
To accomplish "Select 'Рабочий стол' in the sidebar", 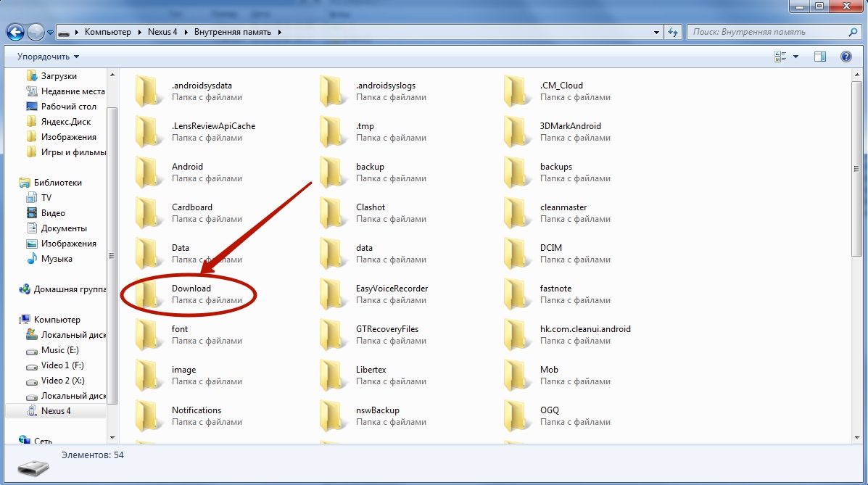I will 69,107.
